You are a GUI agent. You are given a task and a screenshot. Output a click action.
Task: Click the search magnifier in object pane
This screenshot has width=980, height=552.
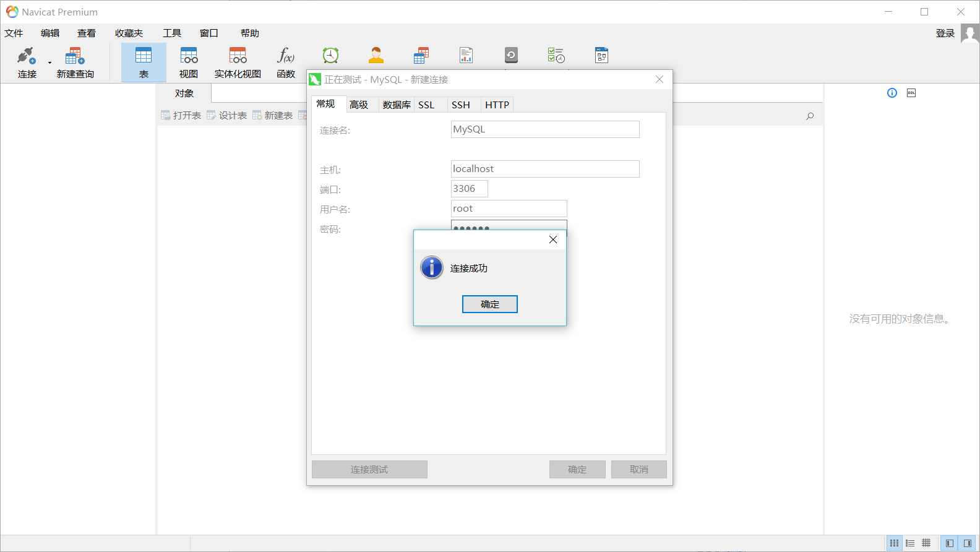click(x=810, y=116)
